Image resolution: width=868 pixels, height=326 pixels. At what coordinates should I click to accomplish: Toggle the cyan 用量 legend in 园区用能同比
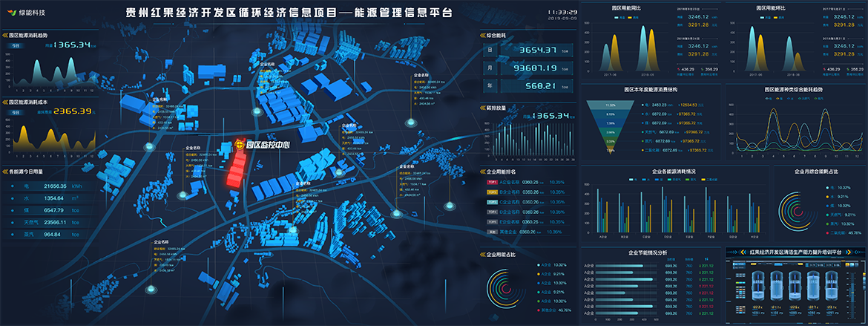point(618,17)
